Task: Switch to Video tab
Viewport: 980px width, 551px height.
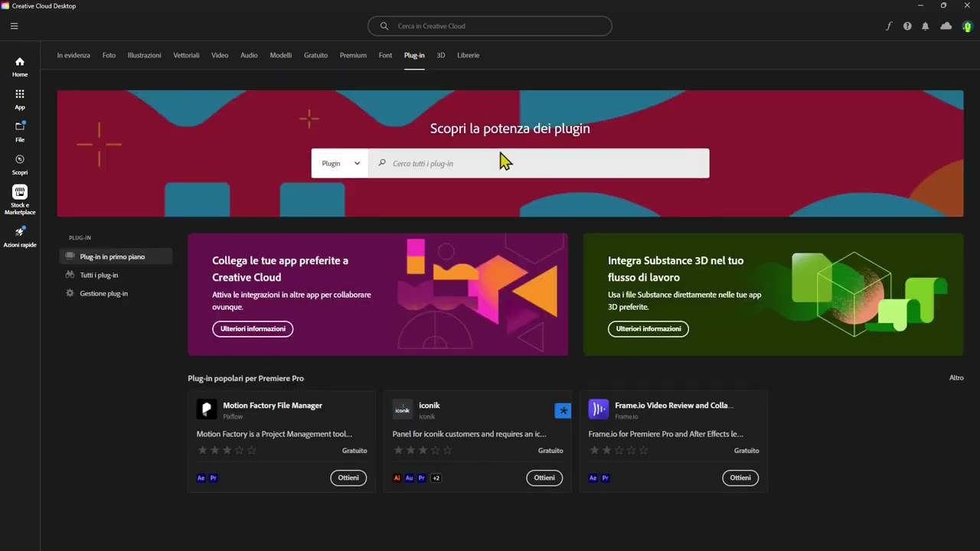Action: (220, 55)
